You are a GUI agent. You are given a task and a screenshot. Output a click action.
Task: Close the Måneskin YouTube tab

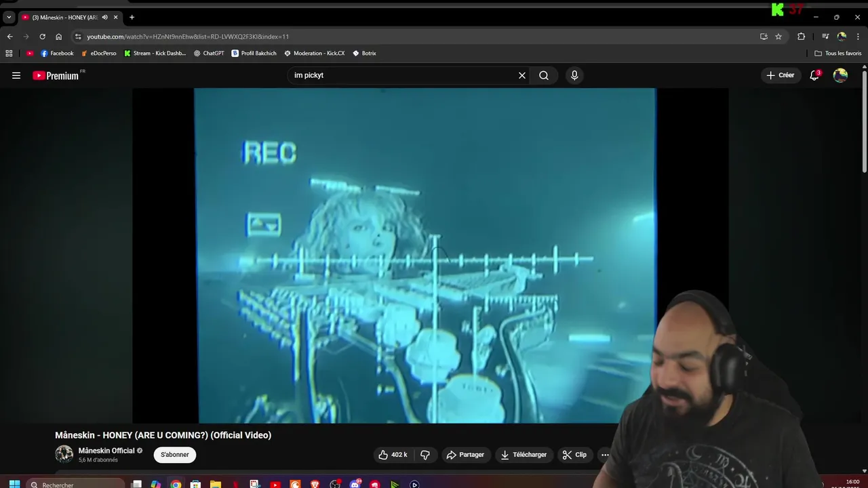tap(116, 17)
